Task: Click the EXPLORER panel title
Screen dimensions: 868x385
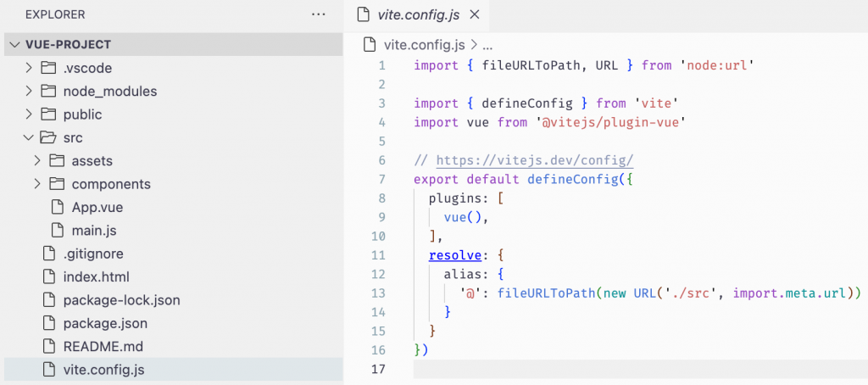Action: pos(55,15)
